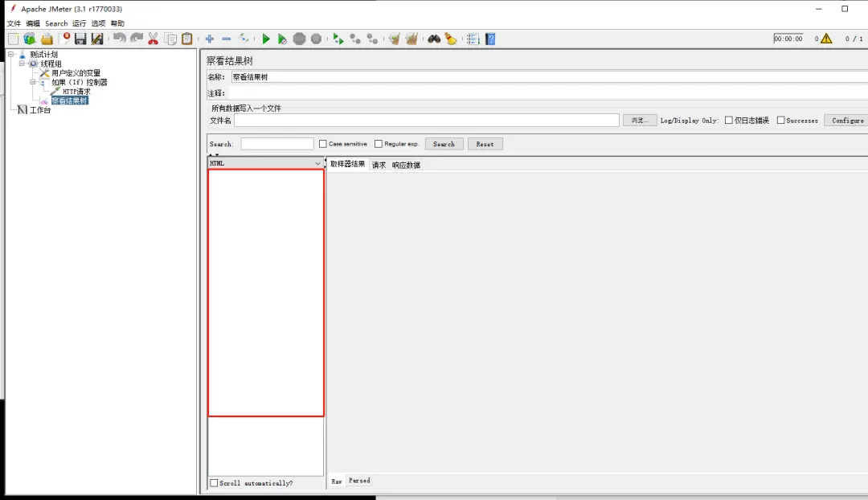Select 用户定义的变量 in the tree
Image resolution: width=868 pixels, height=500 pixels.
(x=76, y=73)
